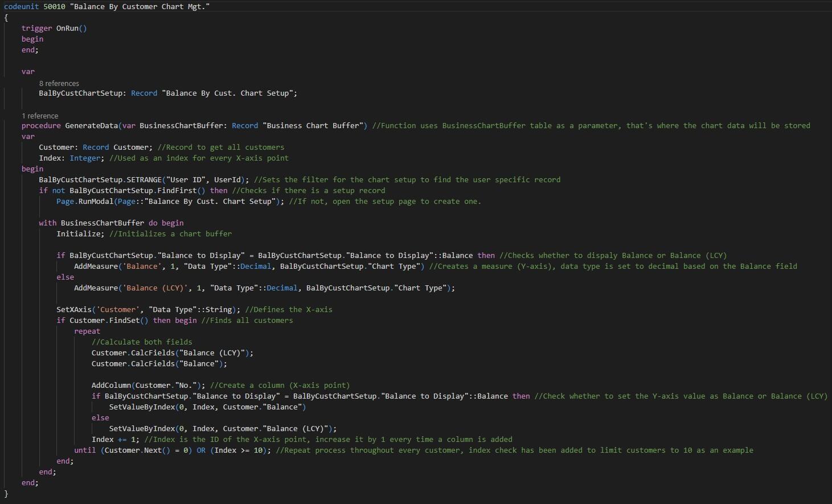Click SetValueByIndex(0, Index, Customer."Balance") line
Viewport: 832px width, 504px height.
[207, 407]
